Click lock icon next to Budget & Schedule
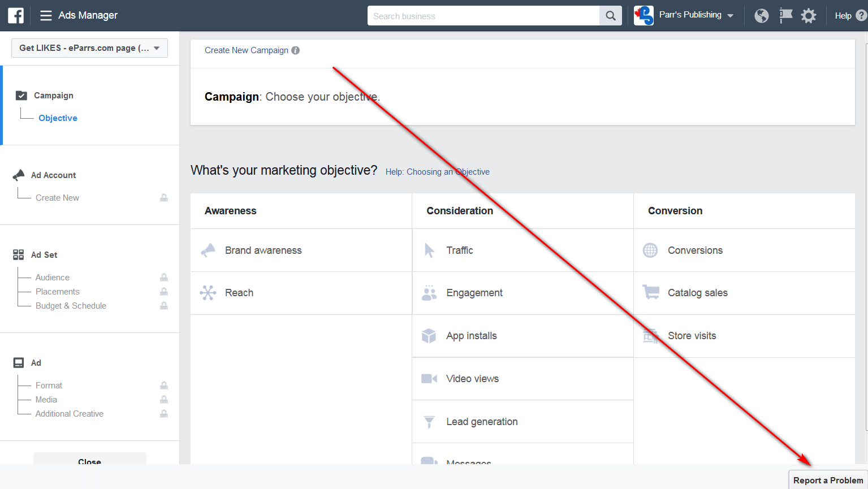 (164, 305)
